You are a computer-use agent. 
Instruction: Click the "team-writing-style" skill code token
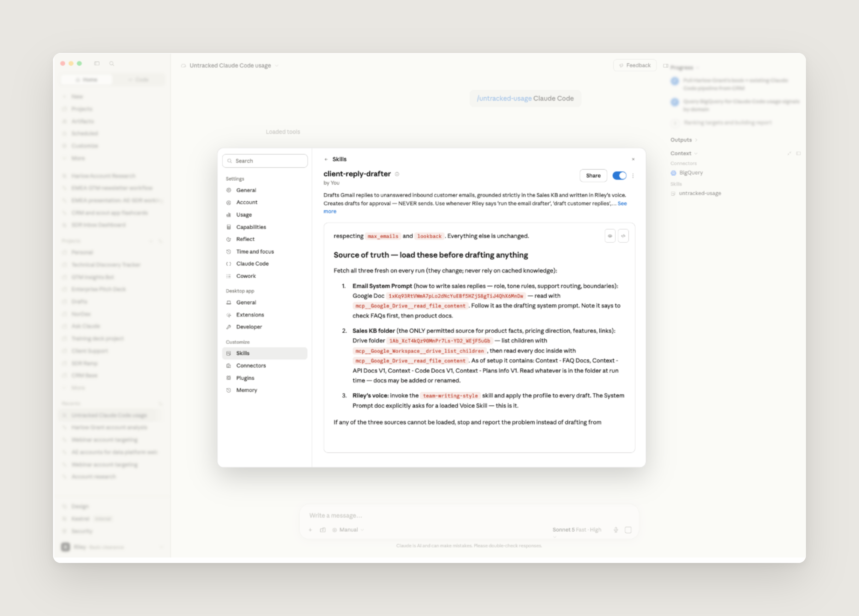point(450,396)
